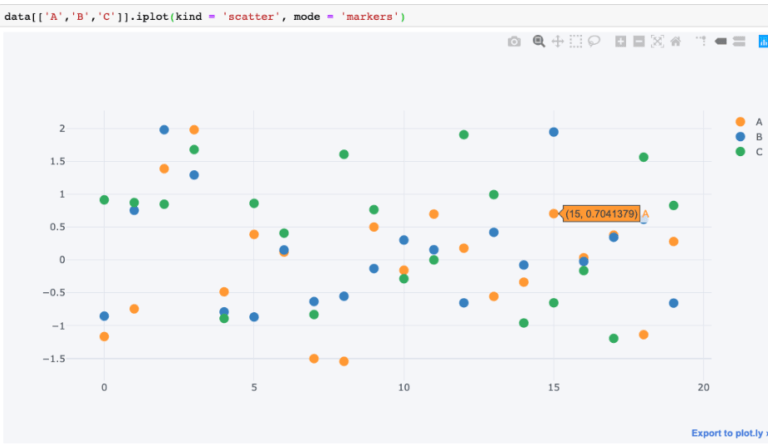Select the Zoom magnifier tool
The width and height of the screenshot is (768, 445).
[x=539, y=41]
